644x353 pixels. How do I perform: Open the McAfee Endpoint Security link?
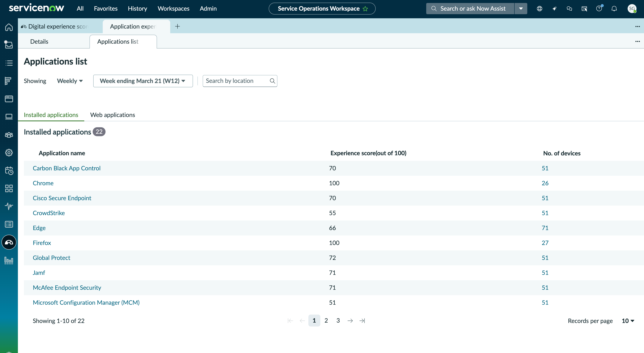coord(67,288)
